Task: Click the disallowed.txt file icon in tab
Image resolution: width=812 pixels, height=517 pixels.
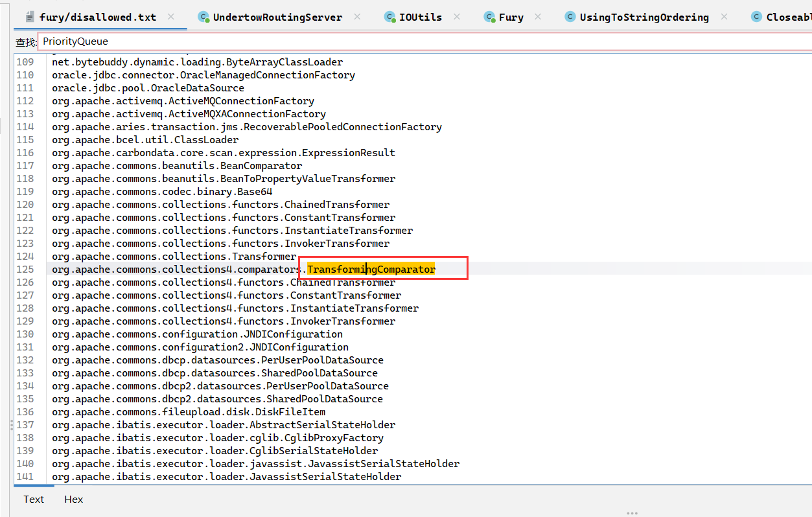Action: pos(29,17)
